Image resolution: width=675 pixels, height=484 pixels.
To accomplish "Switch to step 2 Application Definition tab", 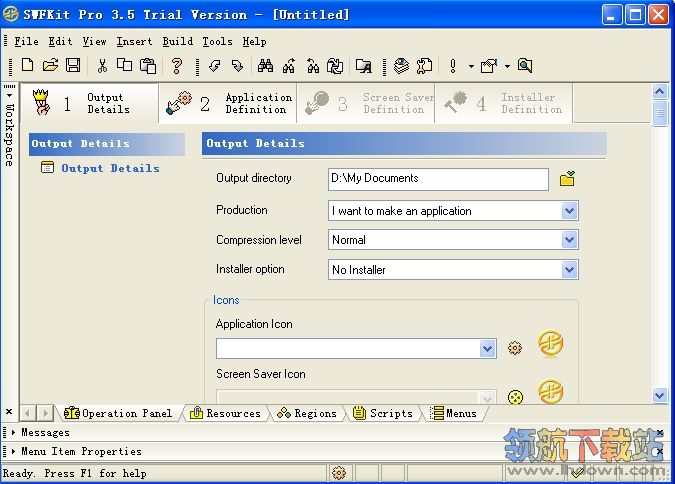I will [x=228, y=103].
